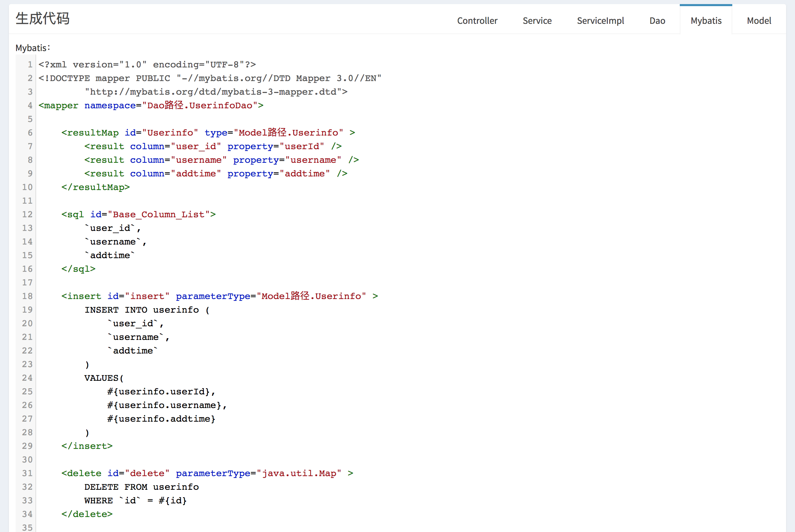This screenshot has height=532, width=795.
Task: Click the active Mybatis tab
Action: (706, 21)
